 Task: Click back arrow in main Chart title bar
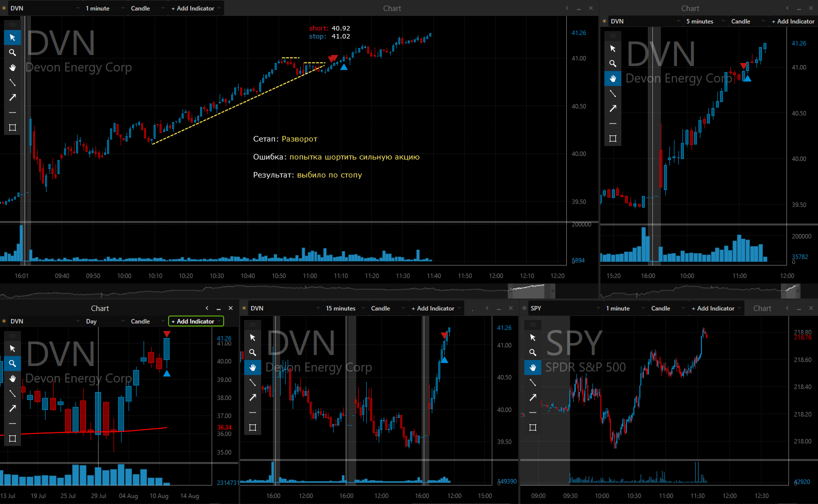click(567, 8)
